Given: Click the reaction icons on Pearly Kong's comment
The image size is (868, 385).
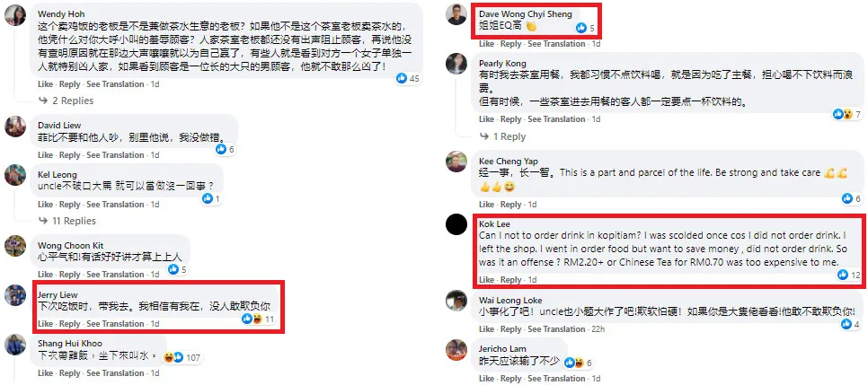Looking at the screenshot, I should click(x=843, y=114).
